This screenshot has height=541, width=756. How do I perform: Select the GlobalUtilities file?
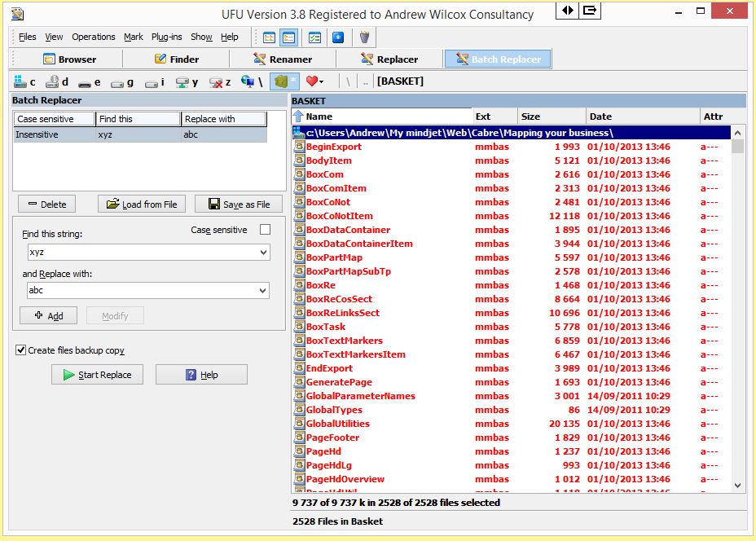[x=511, y=424]
